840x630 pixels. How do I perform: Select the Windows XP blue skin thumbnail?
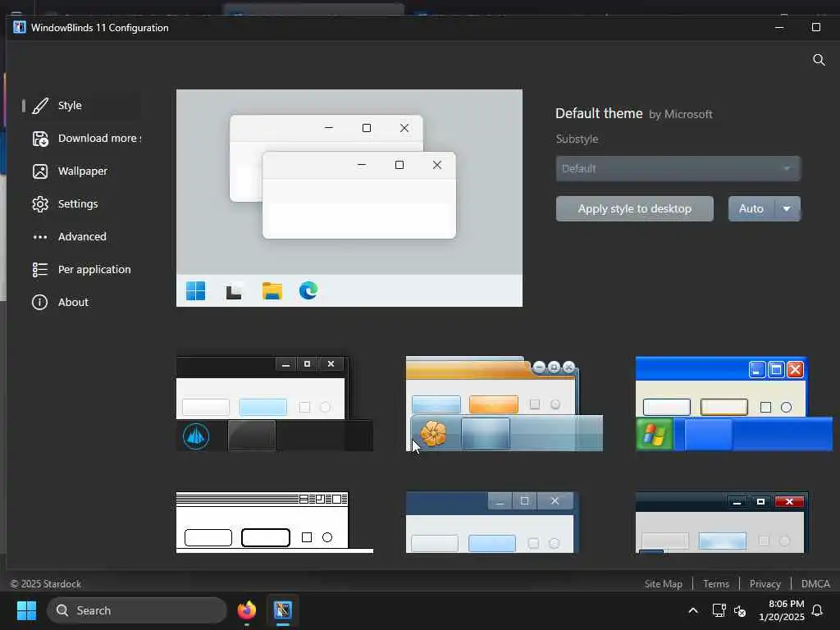point(733,404)
